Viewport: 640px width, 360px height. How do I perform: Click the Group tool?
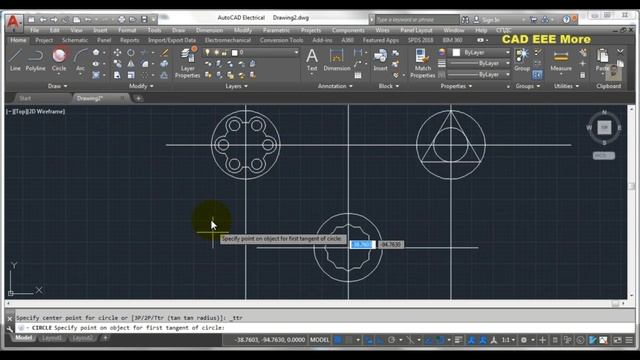click(522, 60)
